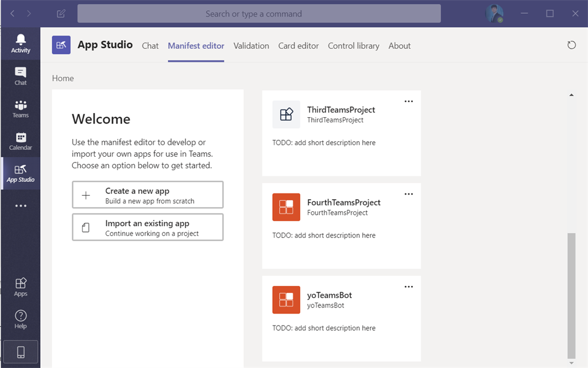Screen dimensions: 588x368
Task: Select the App Studio icon in the sidebar
Action: click(x=20, y=173)
